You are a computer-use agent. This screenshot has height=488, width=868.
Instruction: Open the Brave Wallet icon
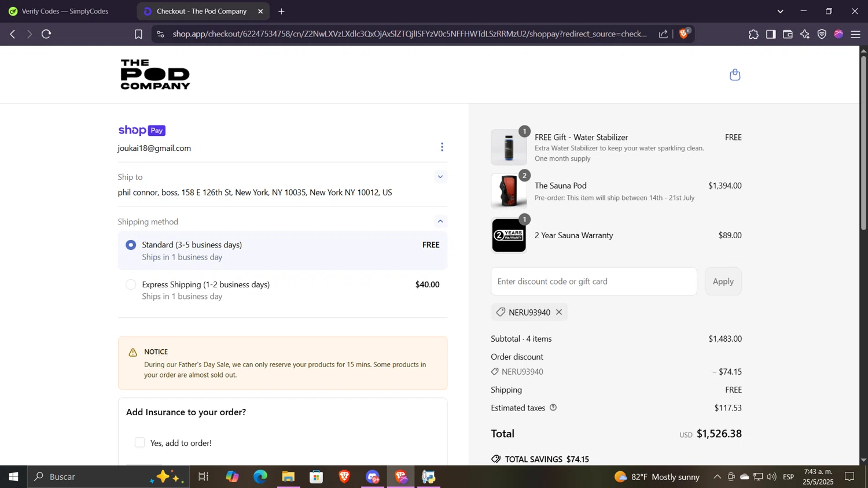point(788,34)
